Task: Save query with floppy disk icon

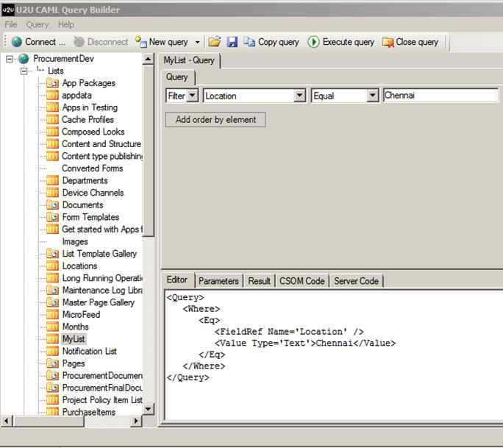Action: (232, 42)
